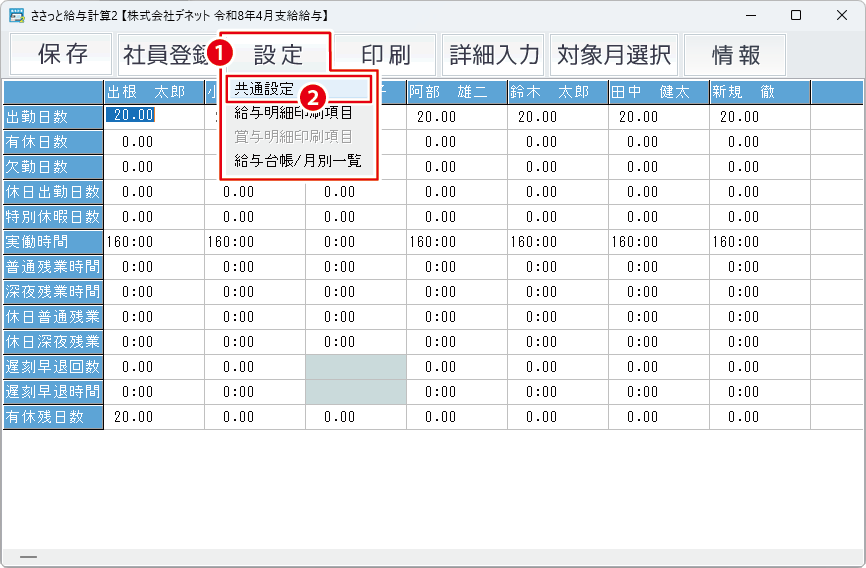Click the 対象月選択 button
The height and width of the screenshot is (568, 866).
(x=614, y=55)
